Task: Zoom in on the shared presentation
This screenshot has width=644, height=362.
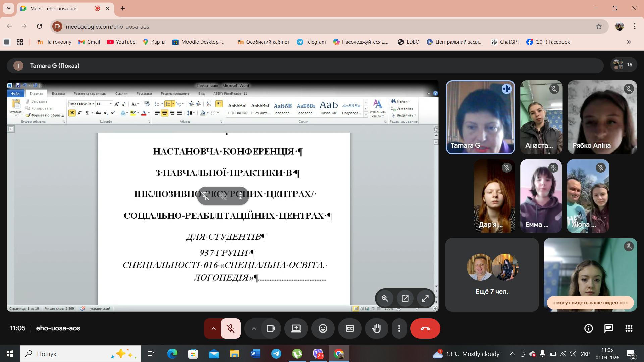Action: tap(385, 298)
